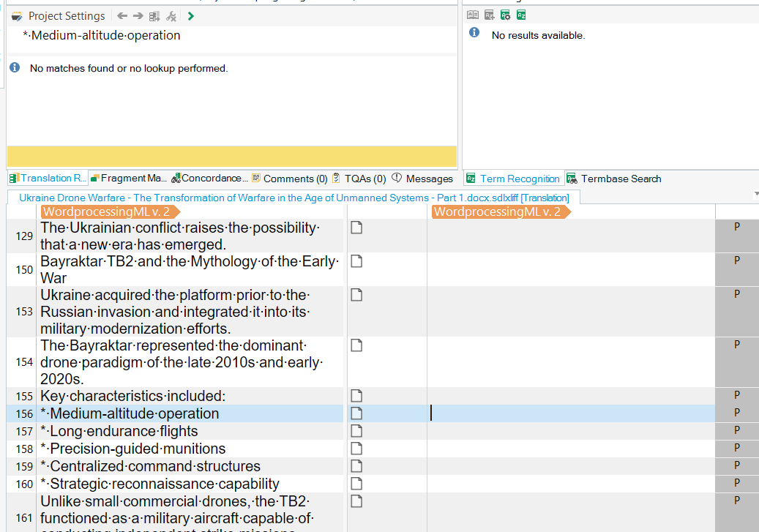
Task: Click source WordprocessingML v. 2 tag
Action: click(111, 211)
